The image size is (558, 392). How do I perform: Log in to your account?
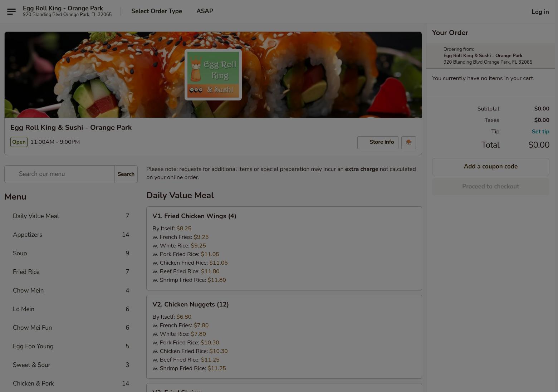[540, 12]
